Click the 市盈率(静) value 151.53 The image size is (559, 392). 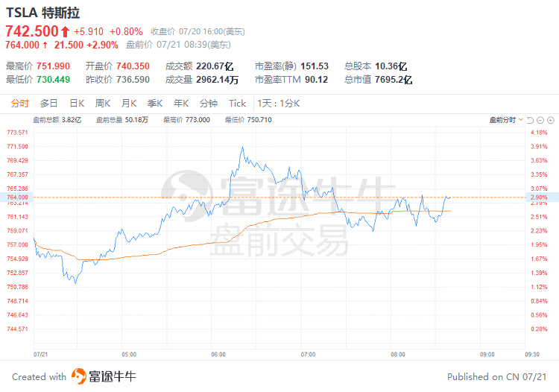(x=315, y=66)
